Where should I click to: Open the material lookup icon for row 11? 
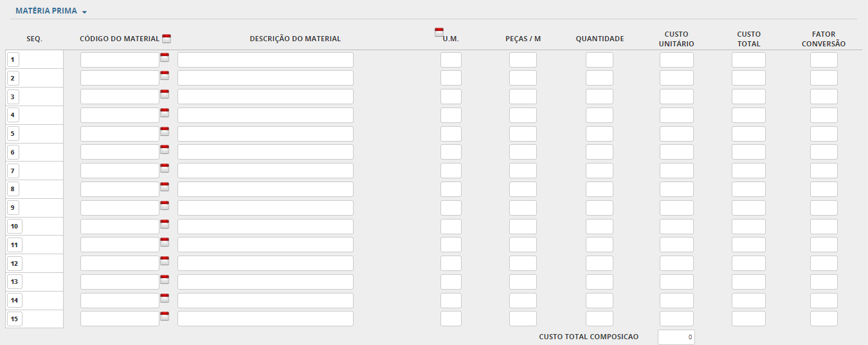tap(165, 242)
